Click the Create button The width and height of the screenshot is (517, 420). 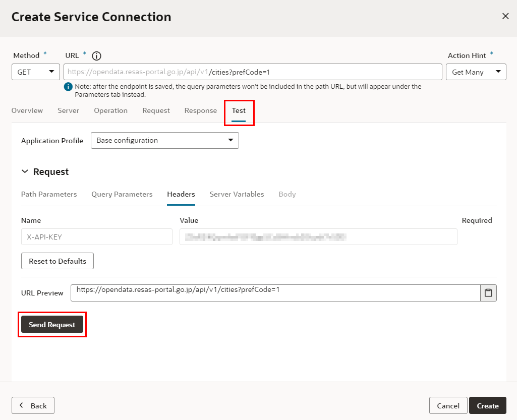(487, 405)
